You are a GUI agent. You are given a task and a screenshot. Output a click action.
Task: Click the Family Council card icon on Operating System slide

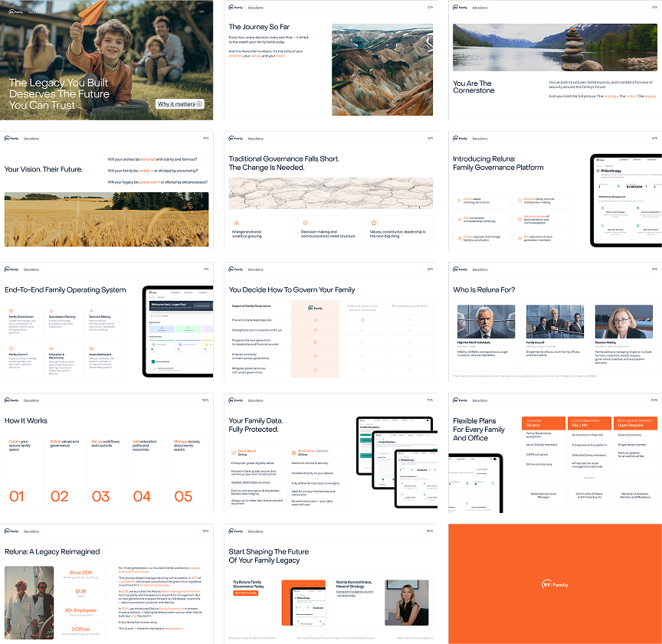pyautogui.click(x=11, y=349)
